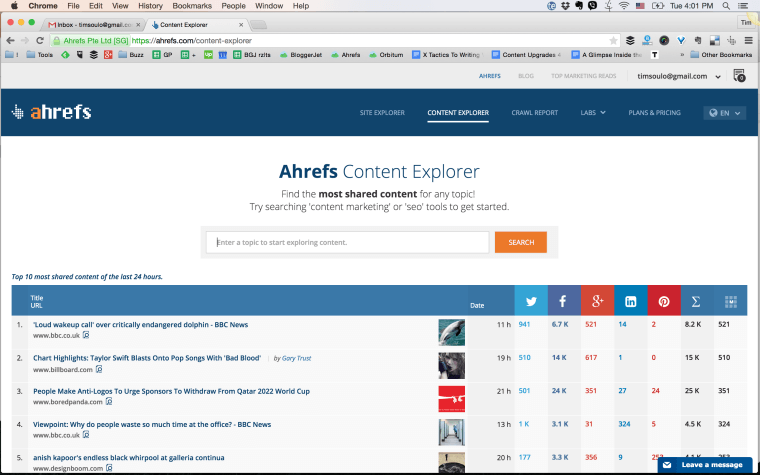Open the 'Loud wakeup call' dolphin article

pyautogui.click(x=140, y=325)
